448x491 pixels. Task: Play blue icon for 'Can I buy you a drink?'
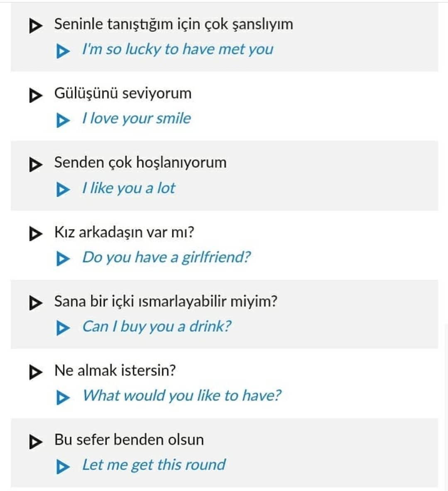(x=63, y=328)
